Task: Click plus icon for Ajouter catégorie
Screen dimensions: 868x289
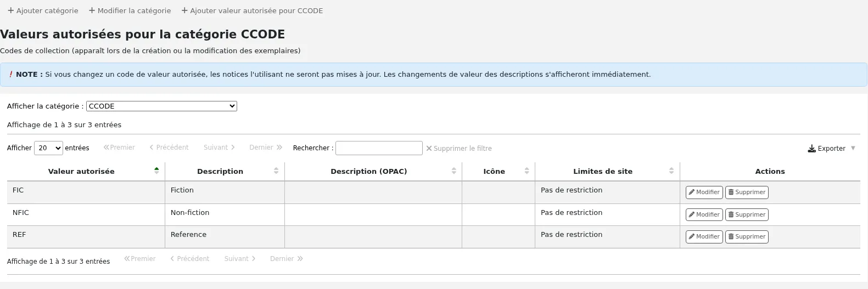Action: pyautogui.click(x=10, y=10)
